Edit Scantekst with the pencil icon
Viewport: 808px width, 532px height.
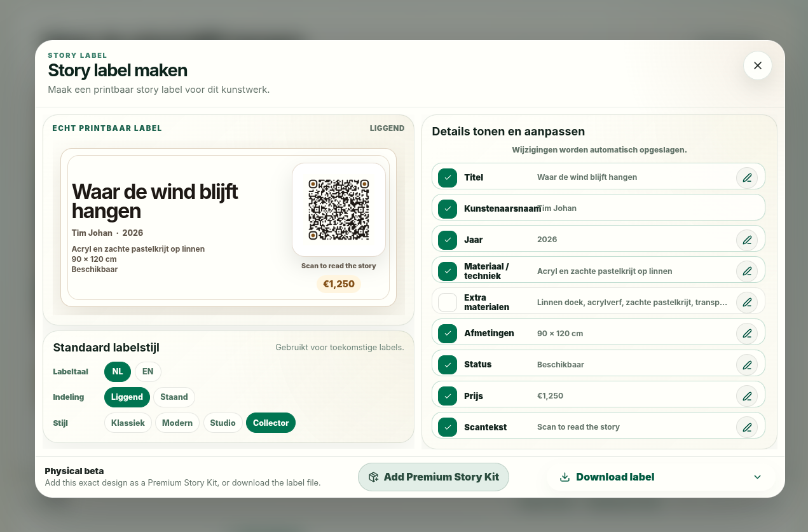(747, 427)
